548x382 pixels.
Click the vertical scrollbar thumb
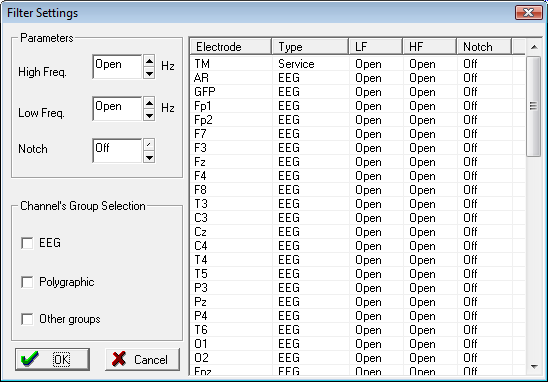(x=533, y=106)
